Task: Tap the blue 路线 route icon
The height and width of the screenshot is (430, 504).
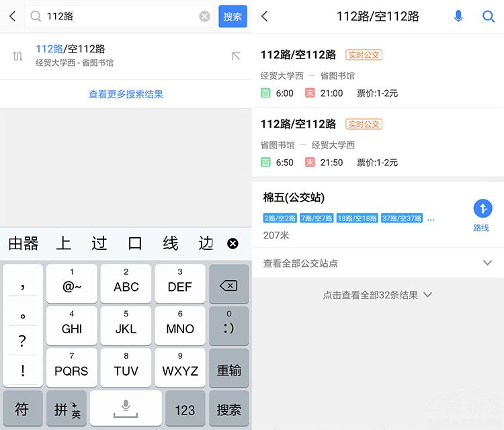Action: (x=482, y=209)
